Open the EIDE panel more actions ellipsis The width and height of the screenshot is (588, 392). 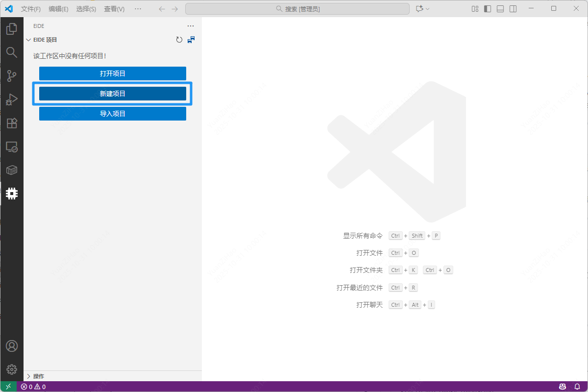191,26
